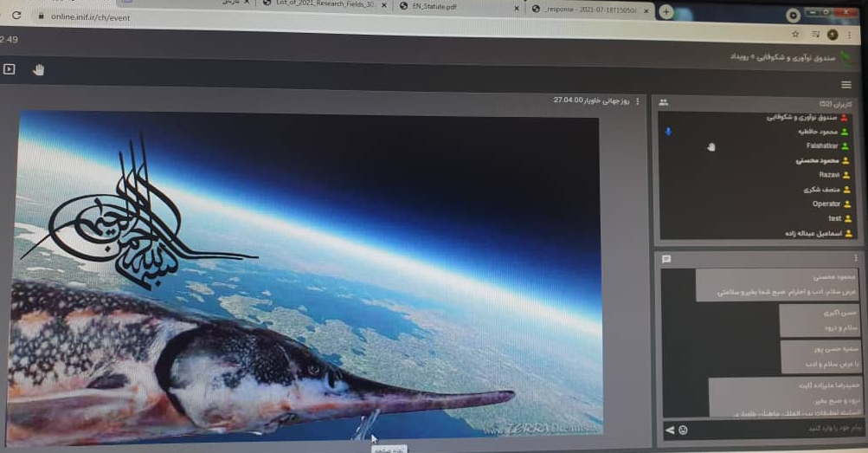Click the raise hand icon
868x453 pixels.
(x=38, y=69)
